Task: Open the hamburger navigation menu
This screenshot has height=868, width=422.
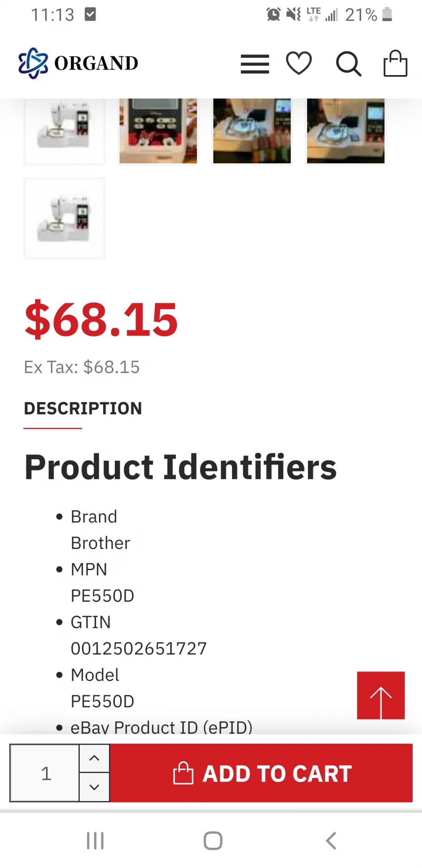Action: 255,64
